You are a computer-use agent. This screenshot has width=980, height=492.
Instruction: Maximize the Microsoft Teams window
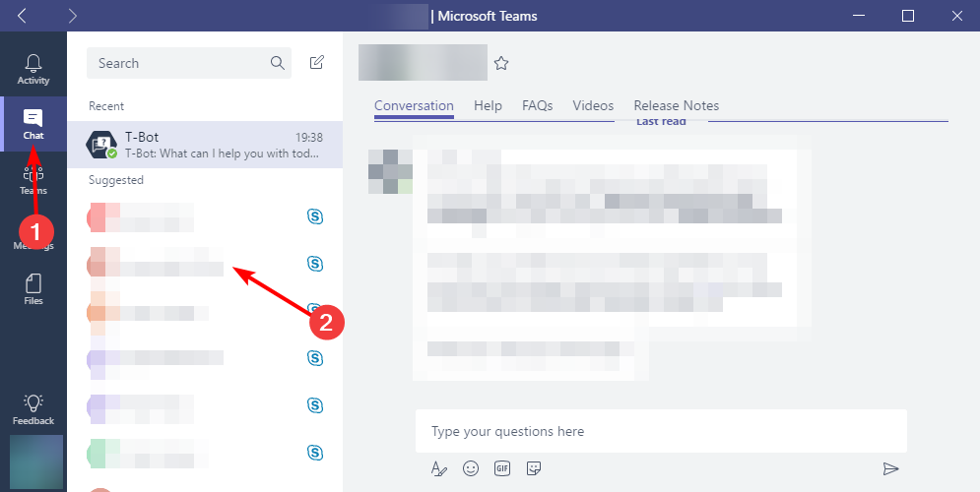[x=908, y=16]
